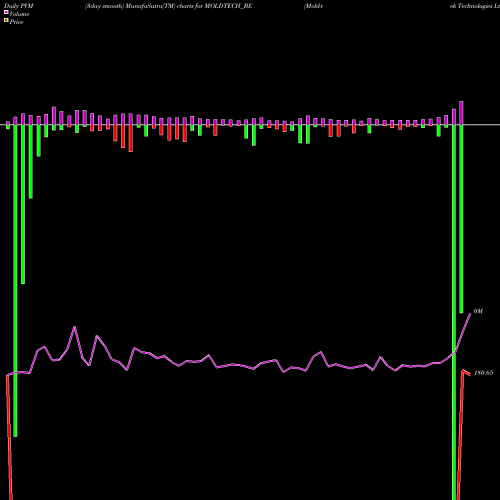The image size is (500, 500).
Task: Click the end of the magenta volume line near 0M
Action: click(x=470, y=314)
